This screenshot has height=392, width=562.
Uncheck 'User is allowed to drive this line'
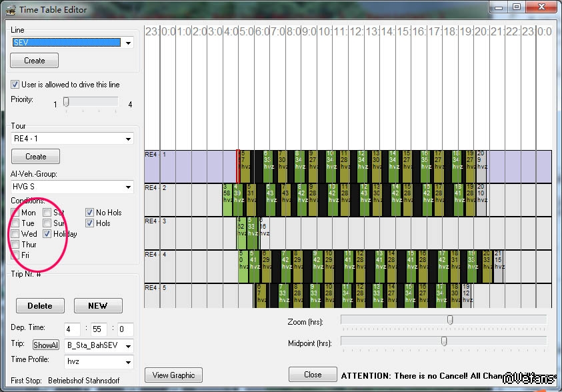click(15, 85)
